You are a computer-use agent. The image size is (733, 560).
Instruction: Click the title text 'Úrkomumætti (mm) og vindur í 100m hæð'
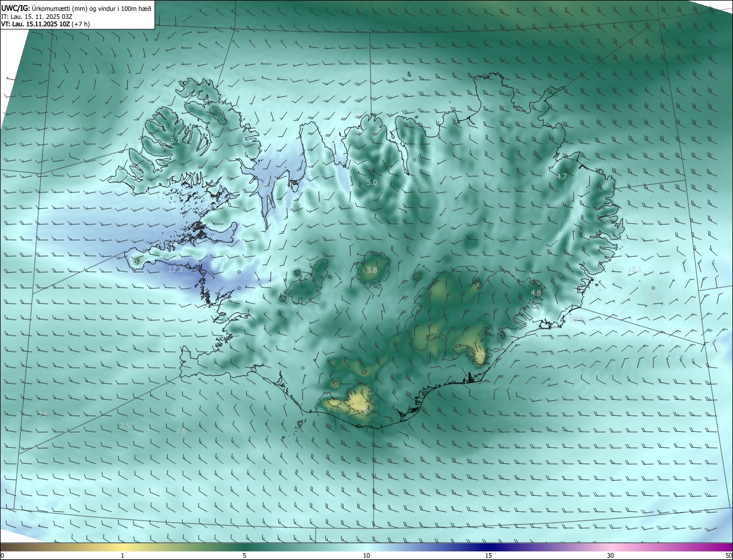pos(91,8)
